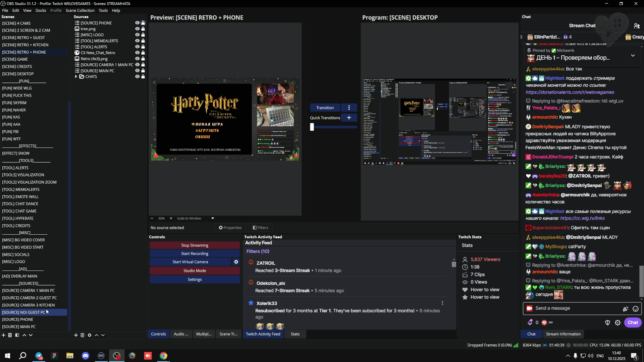The image size is (644, 362).
Task: Add a new source with plus icon
Action: [x=76, y=335]
